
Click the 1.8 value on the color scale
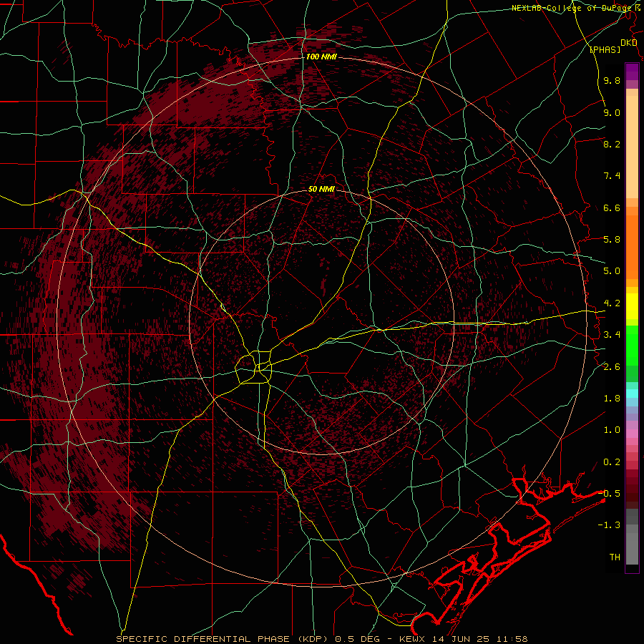point(612,399)
